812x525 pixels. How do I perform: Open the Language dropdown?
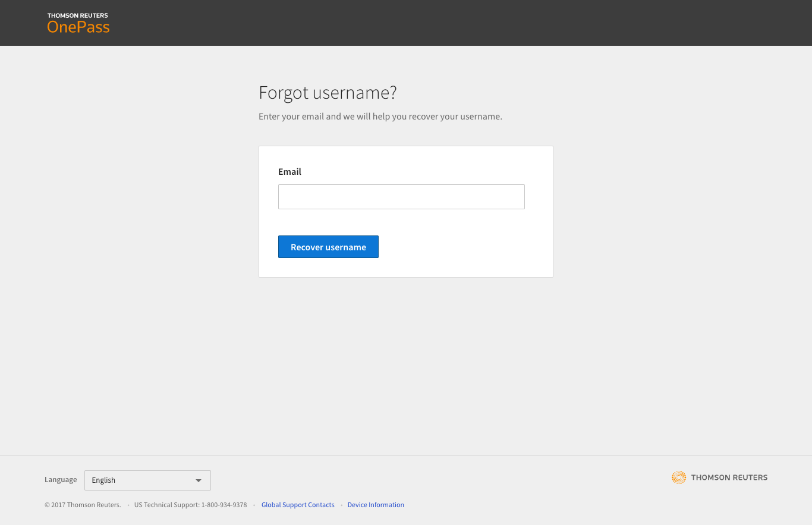[147, 480]
